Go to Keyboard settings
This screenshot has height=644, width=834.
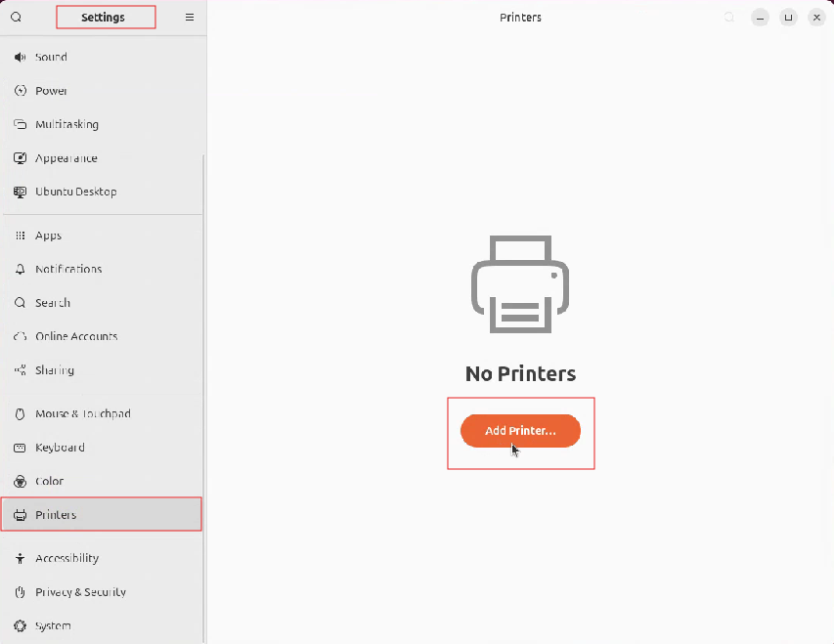click(102, 448)
